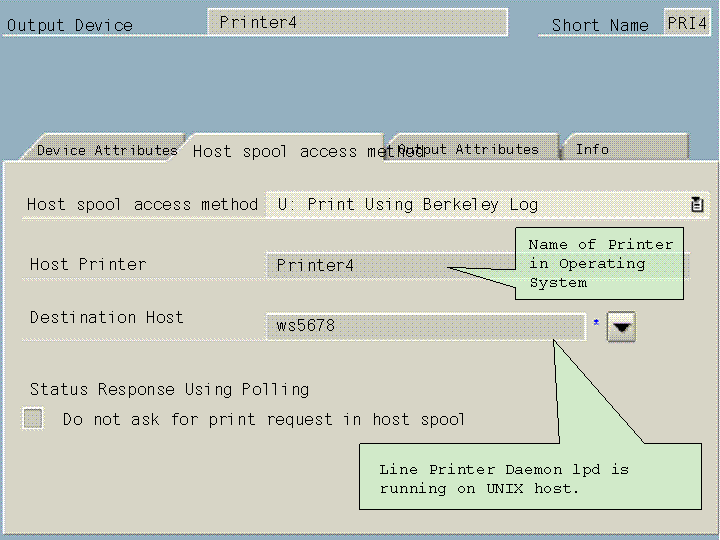The image size is (720, 540).
Task: Switch to the Device Attributes tab
Action: [x=106, y=150]
